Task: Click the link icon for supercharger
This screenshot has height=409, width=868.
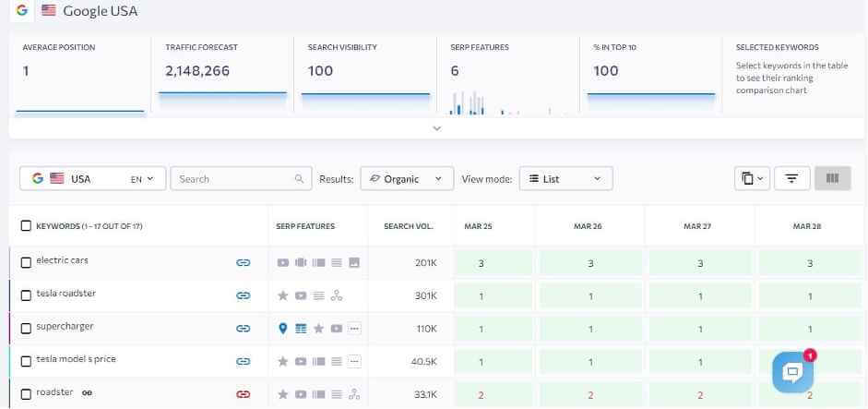Action: click(243, 329)
